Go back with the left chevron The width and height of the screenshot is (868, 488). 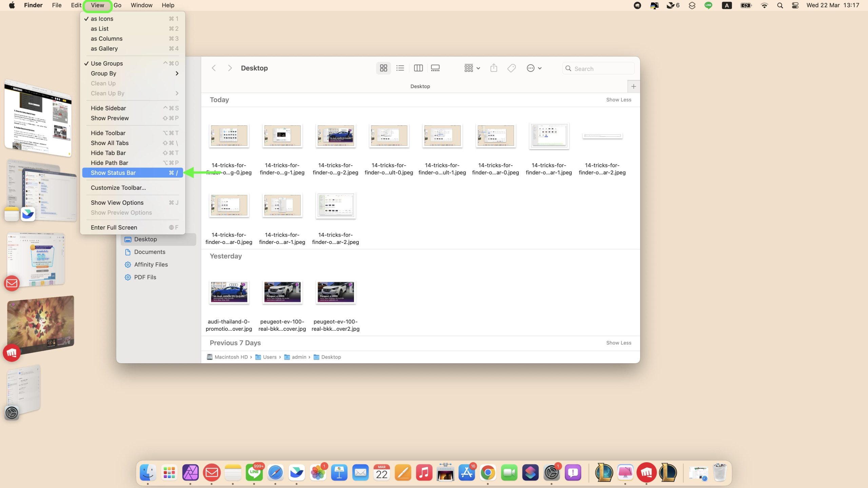coord(214,68)
